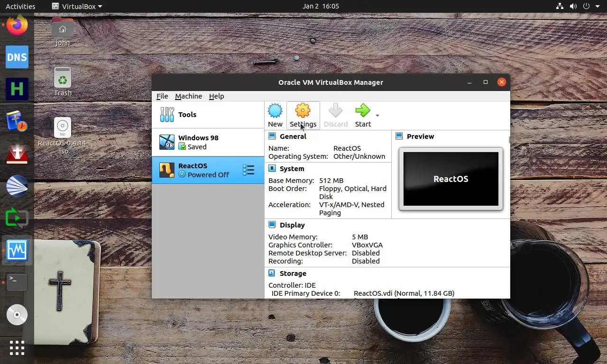Open the System settings header link
This screenshot has height=364, width=607.
[x=292, y=169]
